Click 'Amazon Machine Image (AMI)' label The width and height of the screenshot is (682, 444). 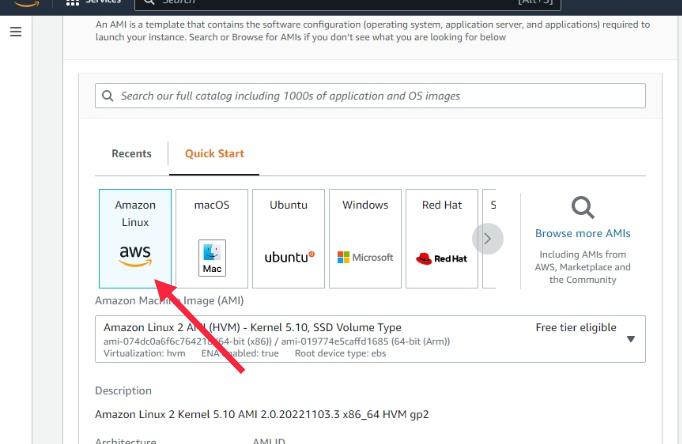(169, 300)
